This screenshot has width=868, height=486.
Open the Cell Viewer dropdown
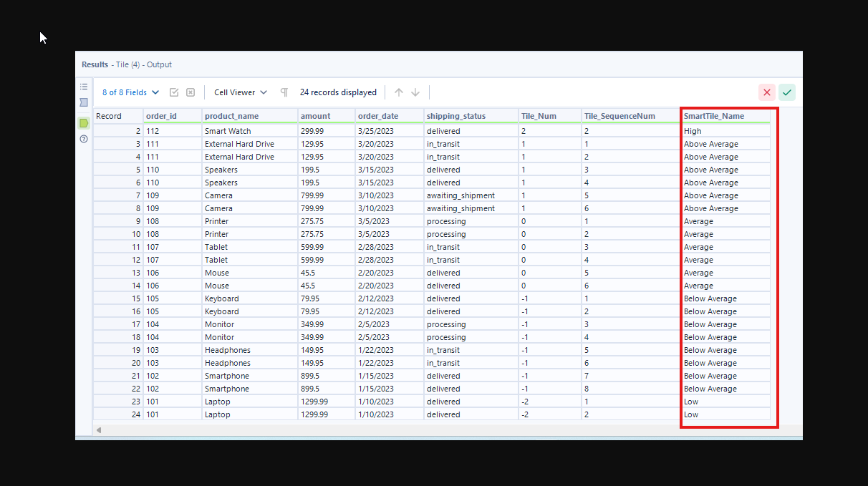(x=241, y=92)
